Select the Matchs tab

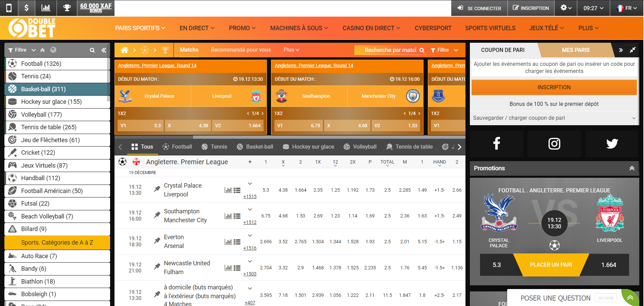point(189,50)
